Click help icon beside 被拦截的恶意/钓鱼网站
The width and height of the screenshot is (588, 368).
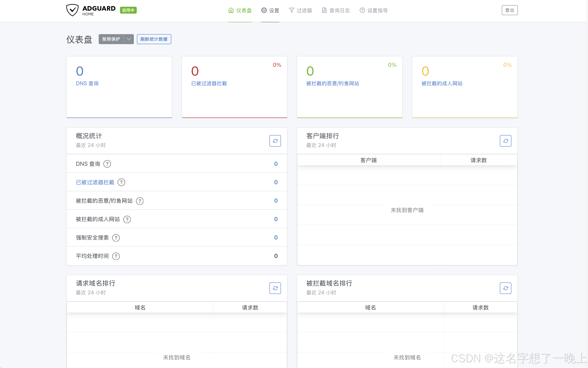point(140,201)
